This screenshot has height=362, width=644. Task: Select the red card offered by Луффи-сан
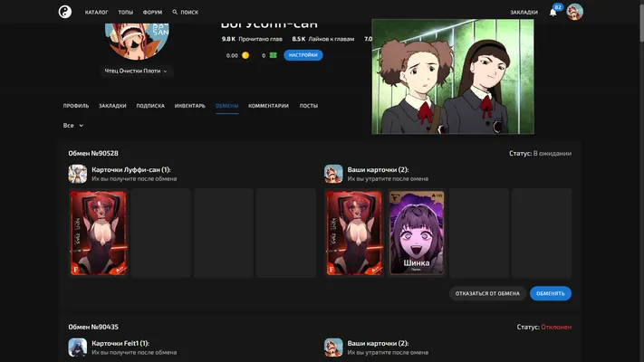pyautogui.click(x=99, y=233)
